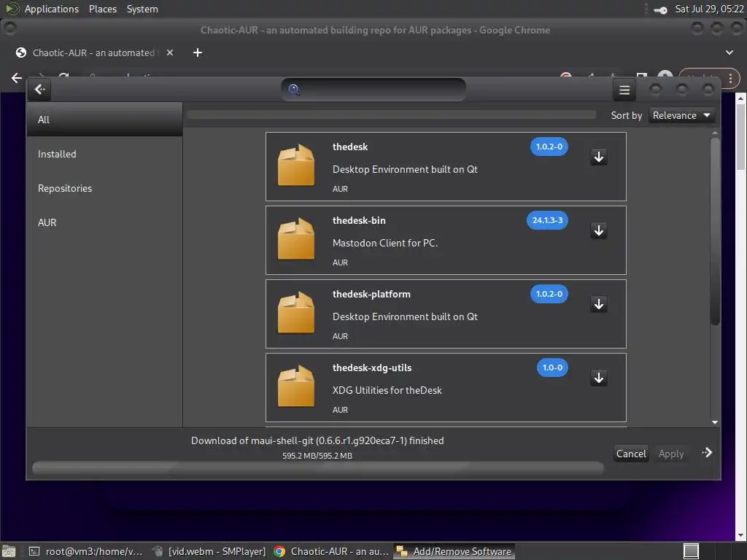Click the thedesk-xdg-utils version badge 1.0-0

click(552, 367)
